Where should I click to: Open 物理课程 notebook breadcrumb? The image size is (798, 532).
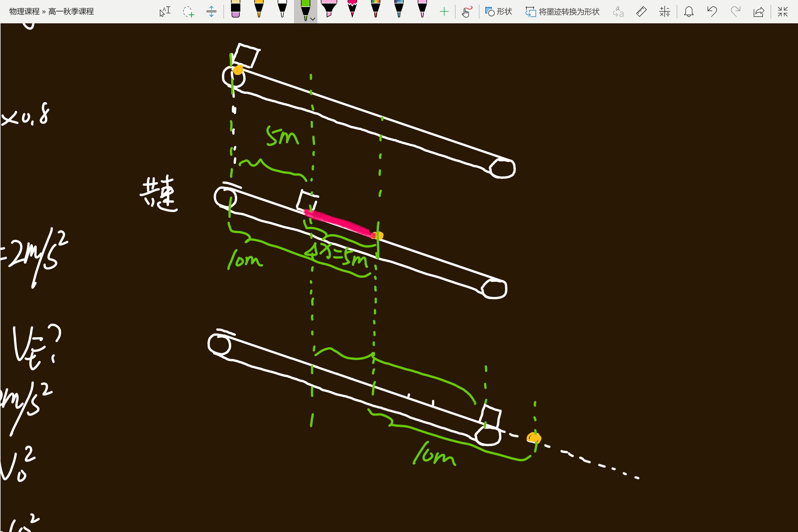pos(24,12)
